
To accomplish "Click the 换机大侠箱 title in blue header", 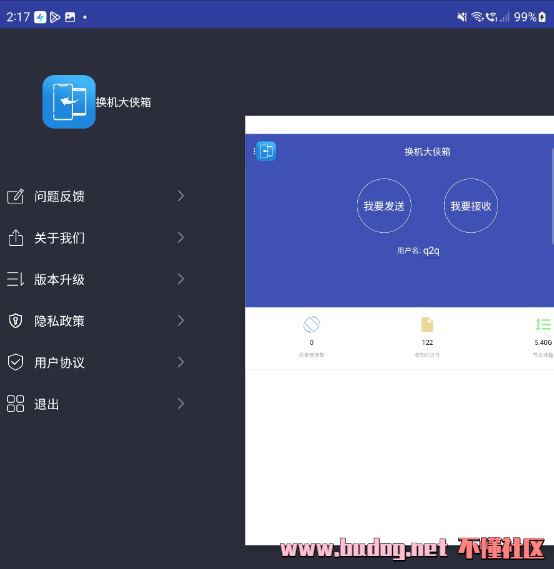I will point(427,152).
